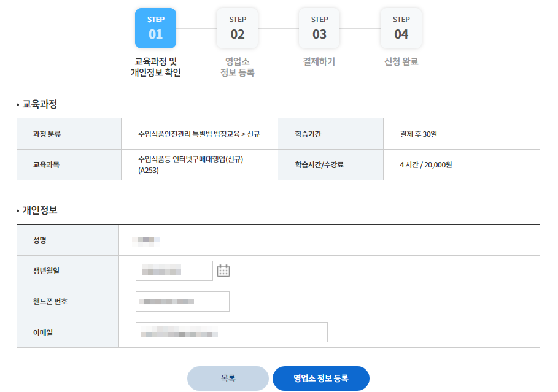Image resolution: width=558 pixels, height=392 pixels.
Task: Open the birthdate calendar picker icon
Action: (223, 271)
